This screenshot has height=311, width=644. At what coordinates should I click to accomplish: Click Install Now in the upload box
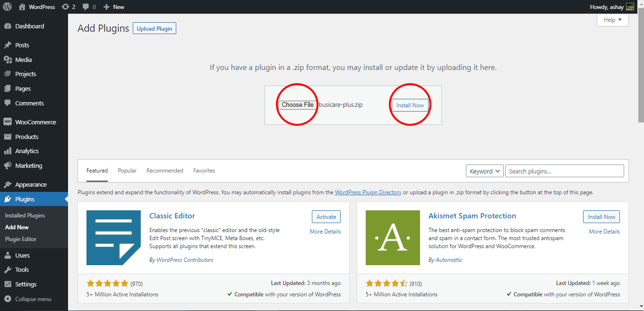(410, 105)
